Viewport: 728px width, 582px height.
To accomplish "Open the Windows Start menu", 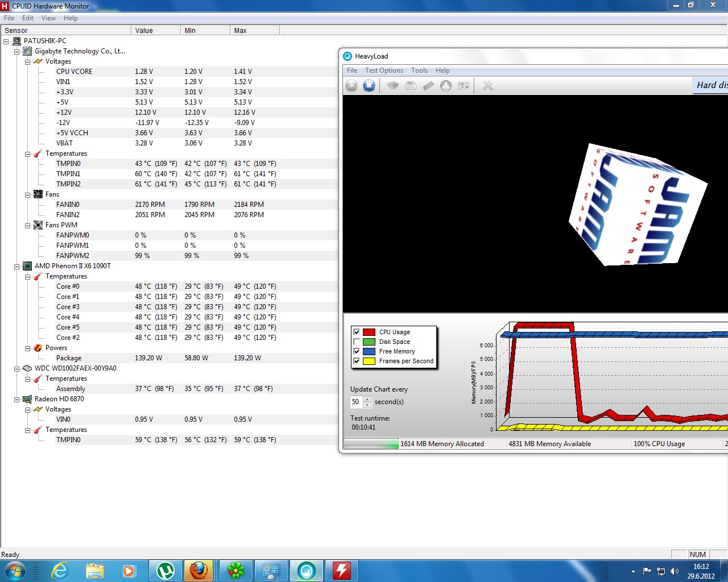I will point(15,571).
